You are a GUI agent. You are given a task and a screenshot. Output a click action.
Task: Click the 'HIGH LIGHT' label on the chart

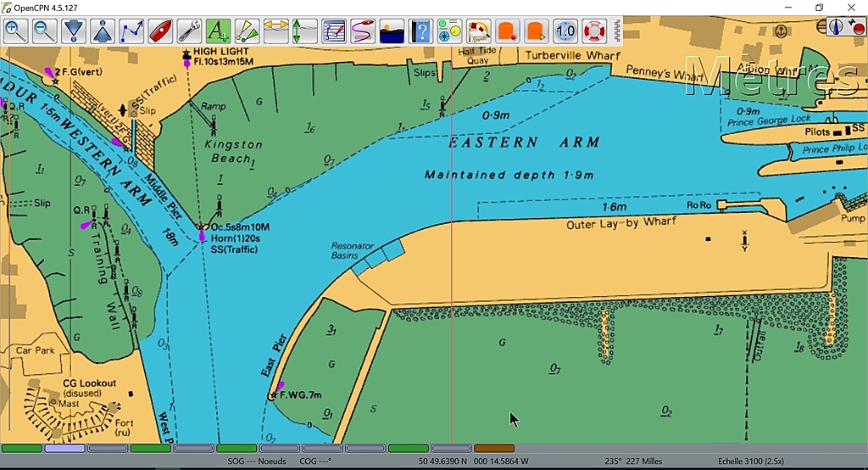click(x=221, y=52)
